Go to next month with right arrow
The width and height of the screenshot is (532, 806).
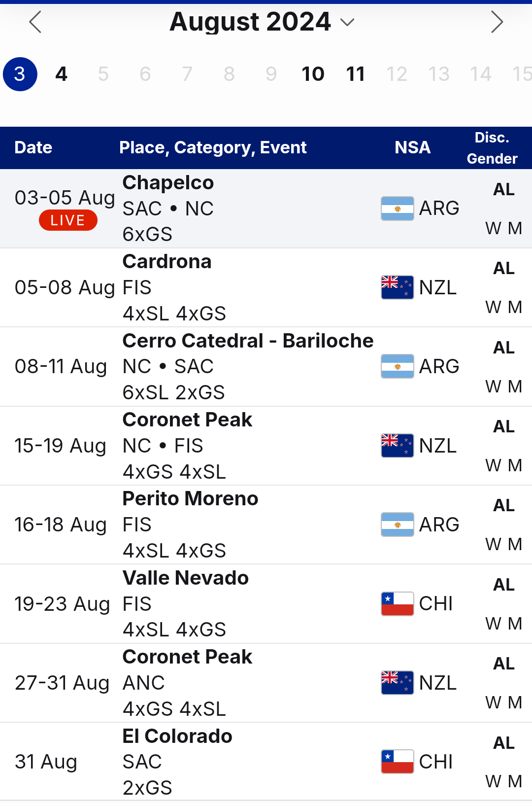(497, 22)
